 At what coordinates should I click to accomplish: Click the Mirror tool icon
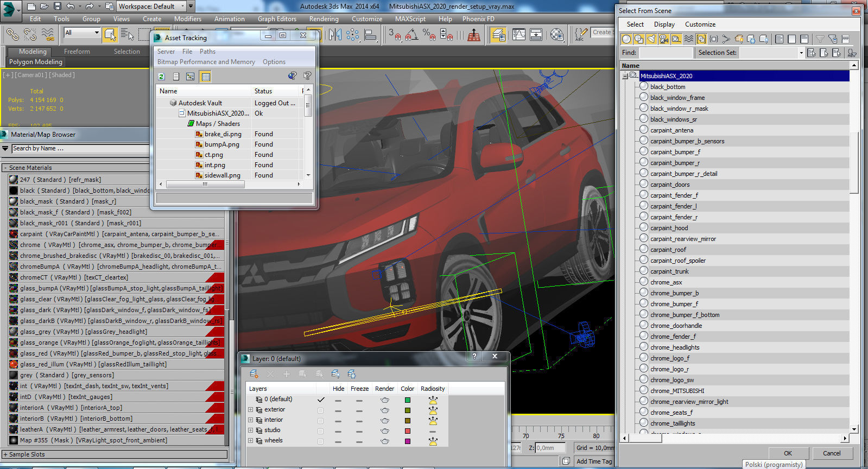point(335,35)
